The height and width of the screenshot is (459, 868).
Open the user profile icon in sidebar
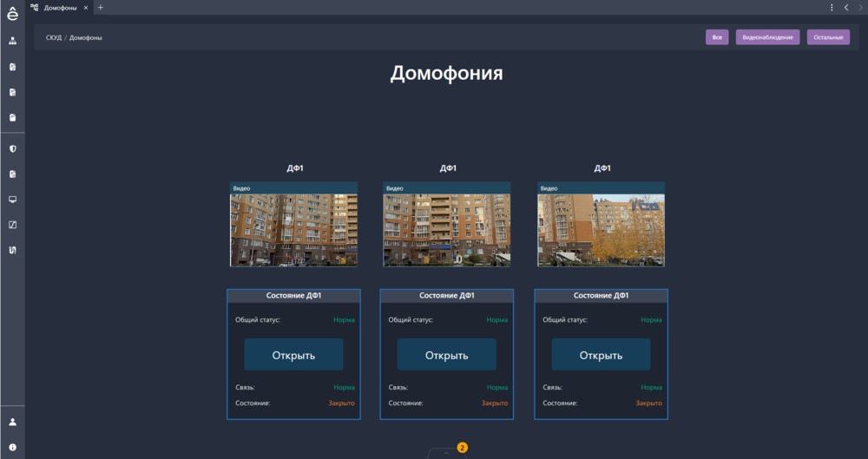(x=12, y=422)
